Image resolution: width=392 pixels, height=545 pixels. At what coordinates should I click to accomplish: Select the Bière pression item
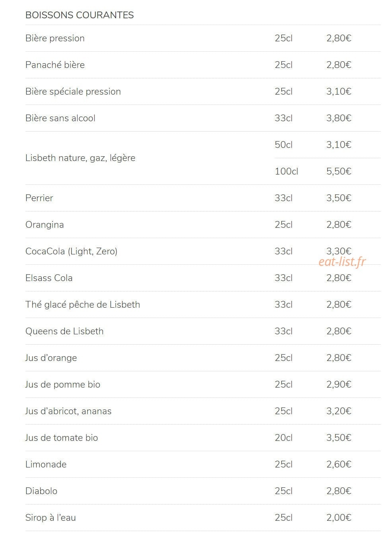point(55,38)
